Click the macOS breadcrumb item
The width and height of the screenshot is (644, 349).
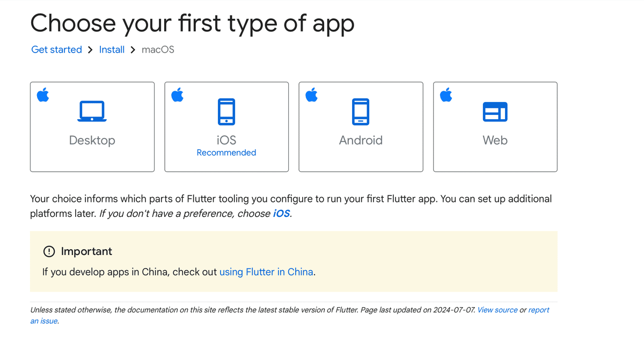point(158,49)
